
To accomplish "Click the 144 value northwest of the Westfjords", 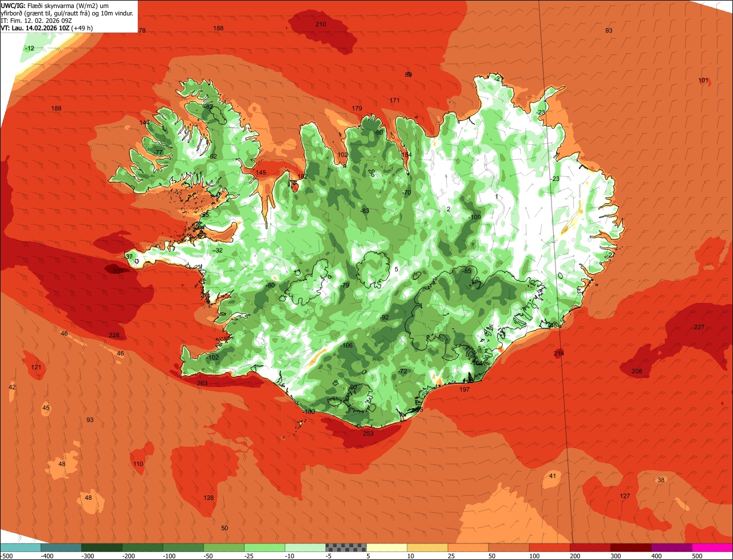I will 144,123.
